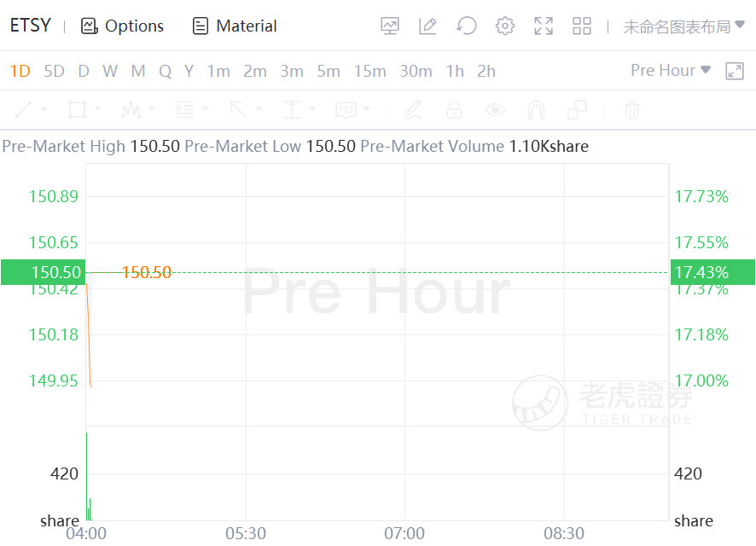Click the 150.50 current price label on axis

point(42,272)
